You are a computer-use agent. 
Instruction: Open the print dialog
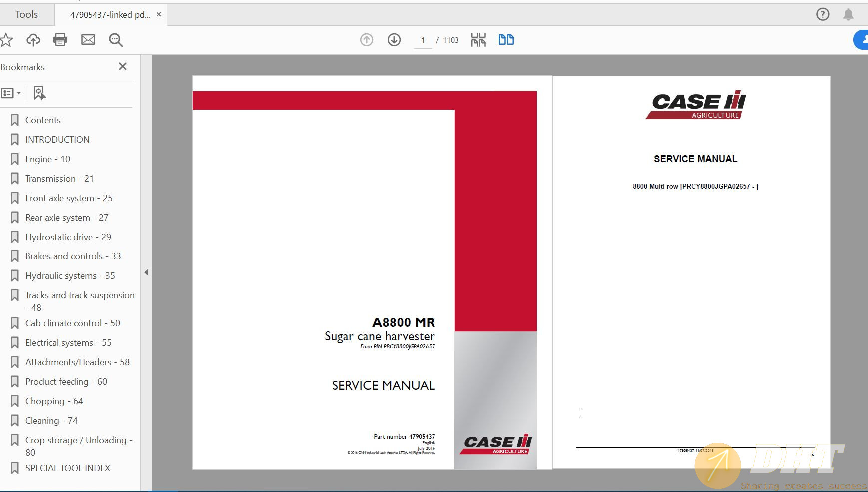[61, 40]
